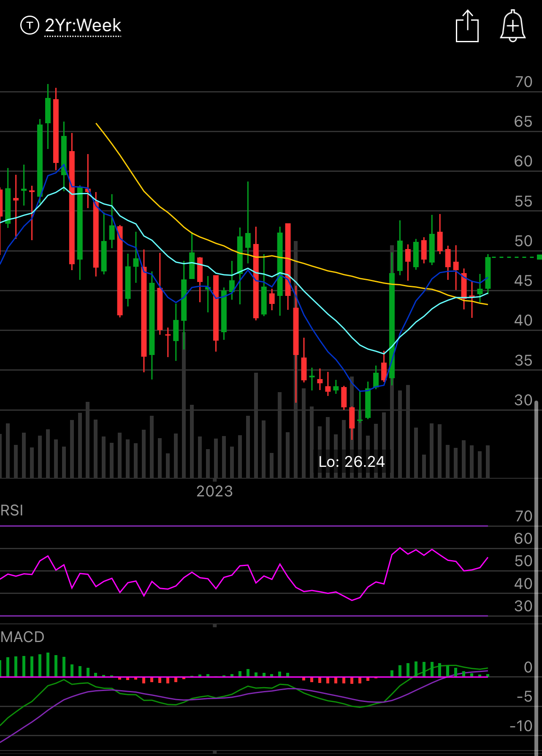Open the 2Yr:Week timeframe selector

click(83, 26)
